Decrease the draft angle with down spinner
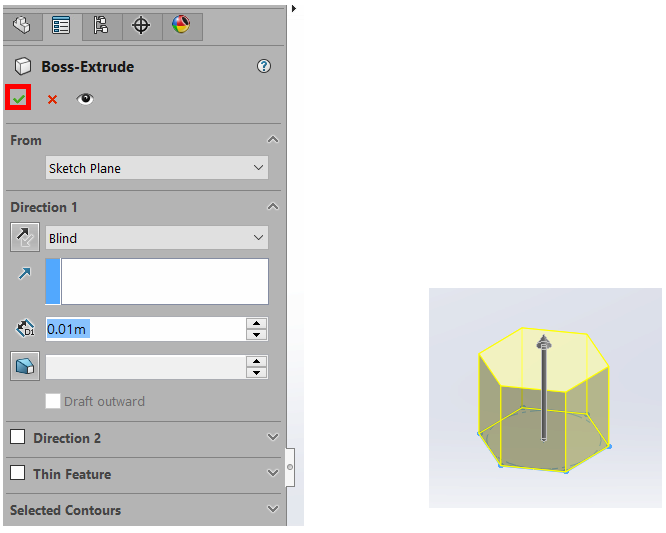666x533 pixels. point(257,373)
